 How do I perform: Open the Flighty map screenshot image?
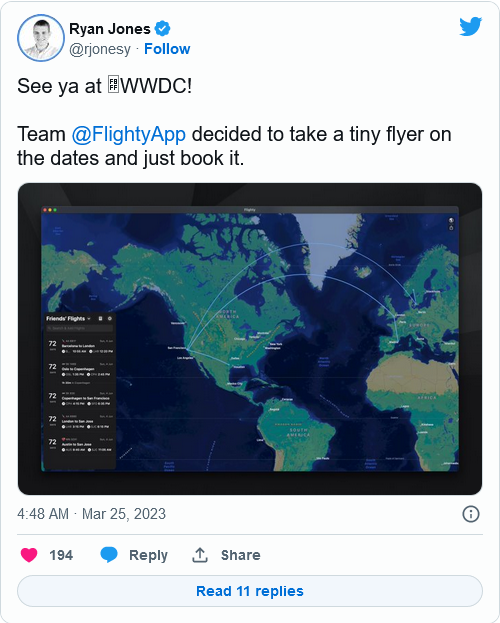coord(250,339)
